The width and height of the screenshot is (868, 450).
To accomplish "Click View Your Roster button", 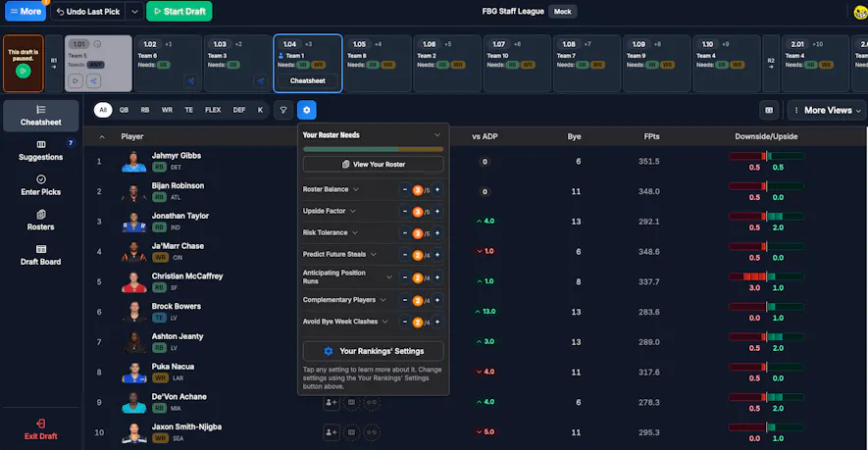I will (373, 165).
